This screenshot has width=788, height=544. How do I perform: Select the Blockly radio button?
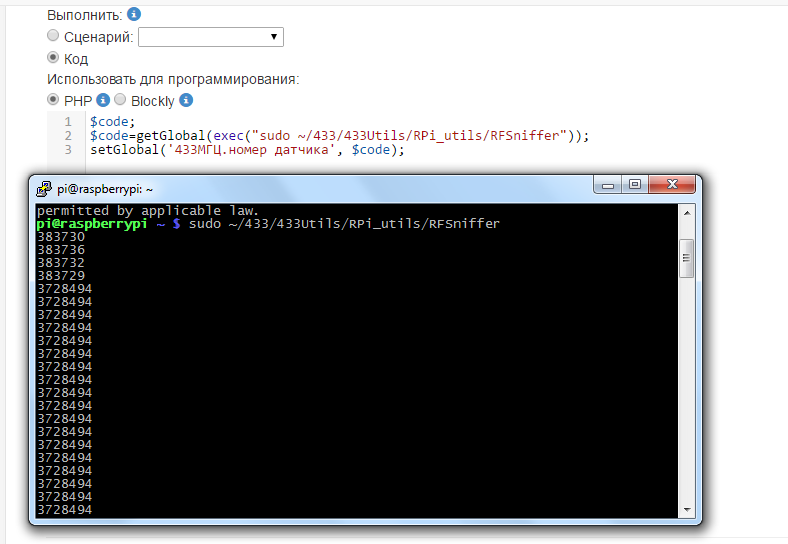120,100
